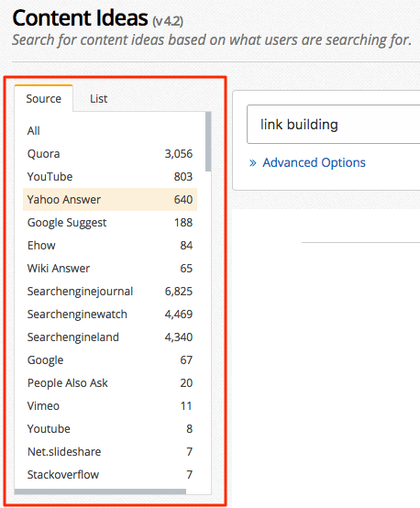The image size is (420, 508).
Task: Select the Ehow source row
Action: [110, 245]
